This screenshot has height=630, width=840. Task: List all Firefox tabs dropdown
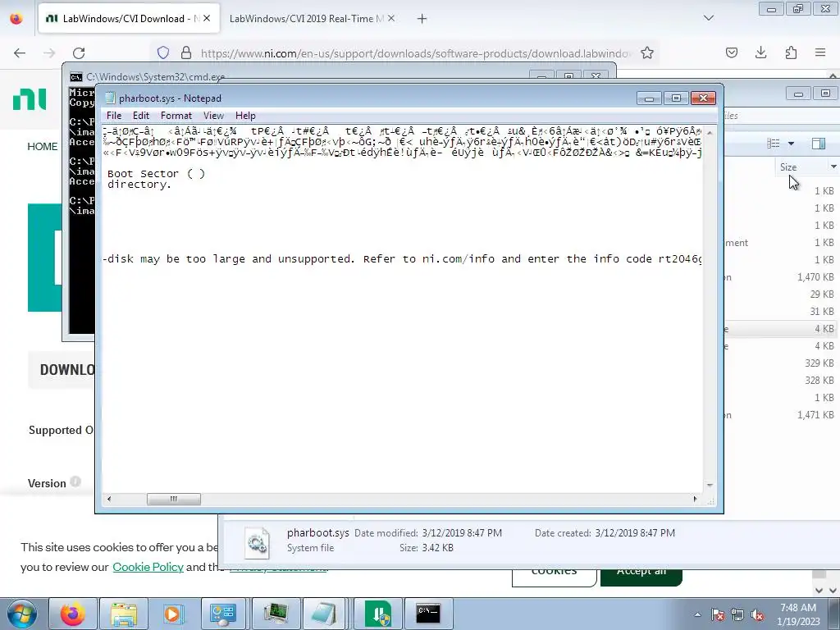tap(709, 18)
